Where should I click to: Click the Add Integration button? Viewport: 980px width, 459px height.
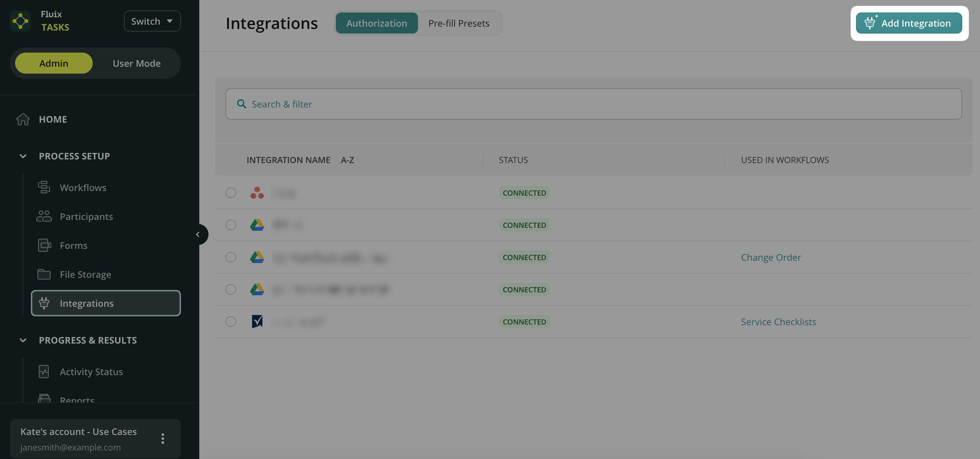(x=909, y=23)
